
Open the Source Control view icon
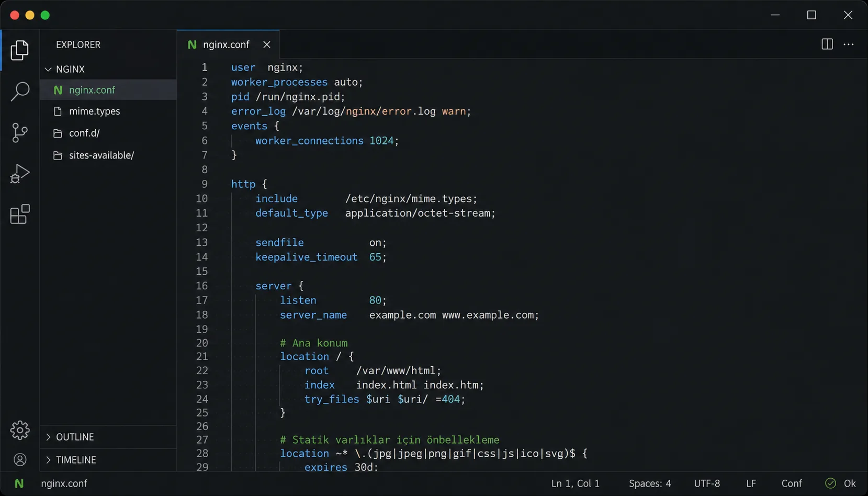20,132
